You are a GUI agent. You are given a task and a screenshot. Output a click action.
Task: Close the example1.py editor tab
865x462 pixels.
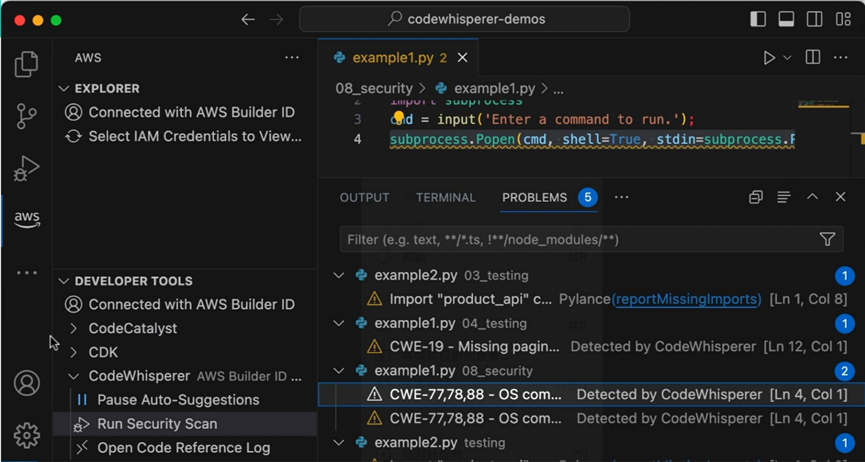click(x=462, y=58)
